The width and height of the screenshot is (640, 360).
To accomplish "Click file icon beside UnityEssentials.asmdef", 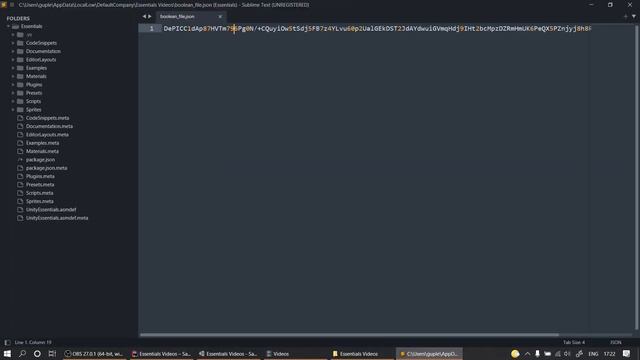I will tap(20, 210).
